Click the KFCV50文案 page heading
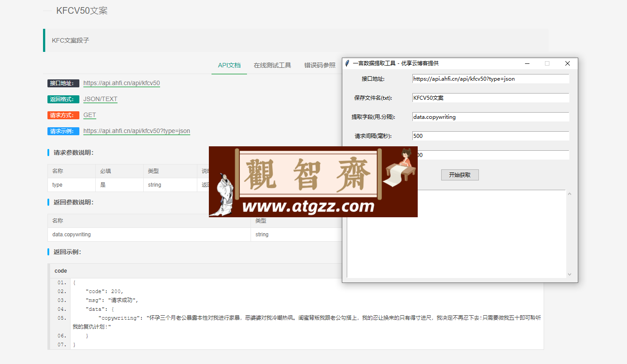 tap(82, 11)
